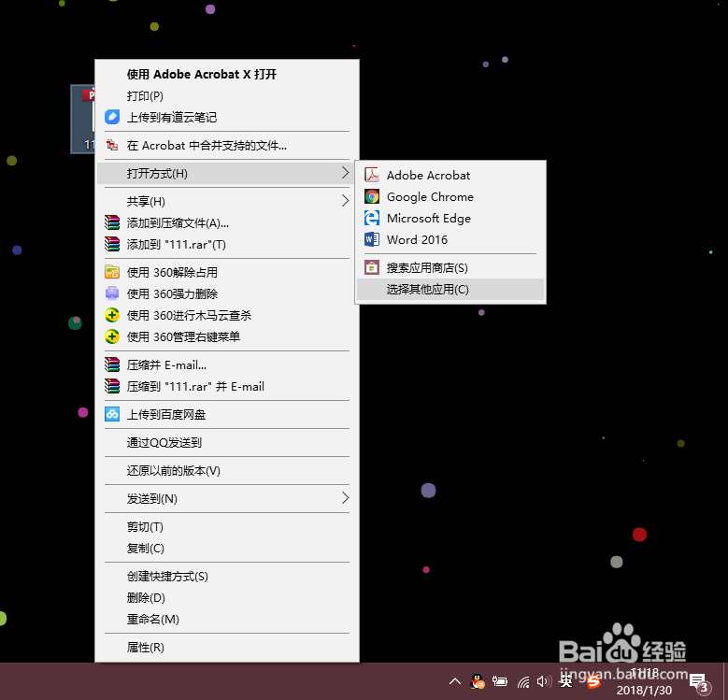This screenshot has width=728, height=700.
Task: Open the action center notification icon
Action: click(x=700, y=682)
